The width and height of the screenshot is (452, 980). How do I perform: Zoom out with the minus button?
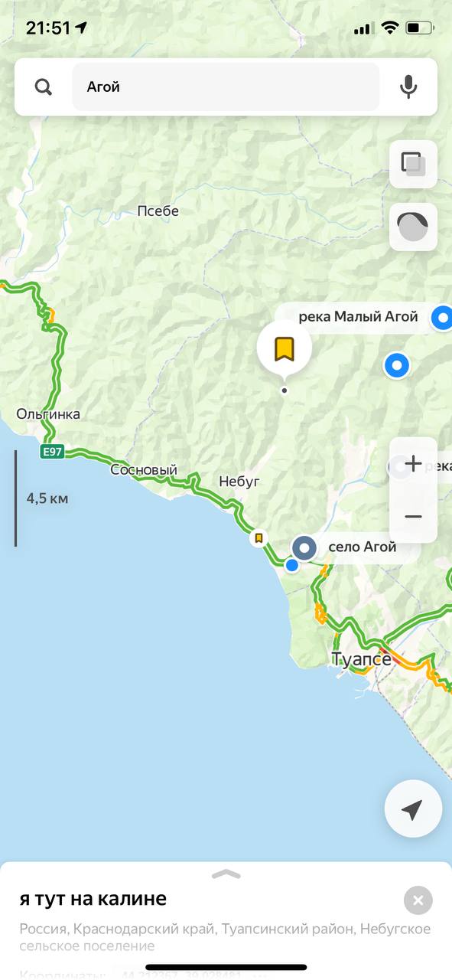point(414,517)
